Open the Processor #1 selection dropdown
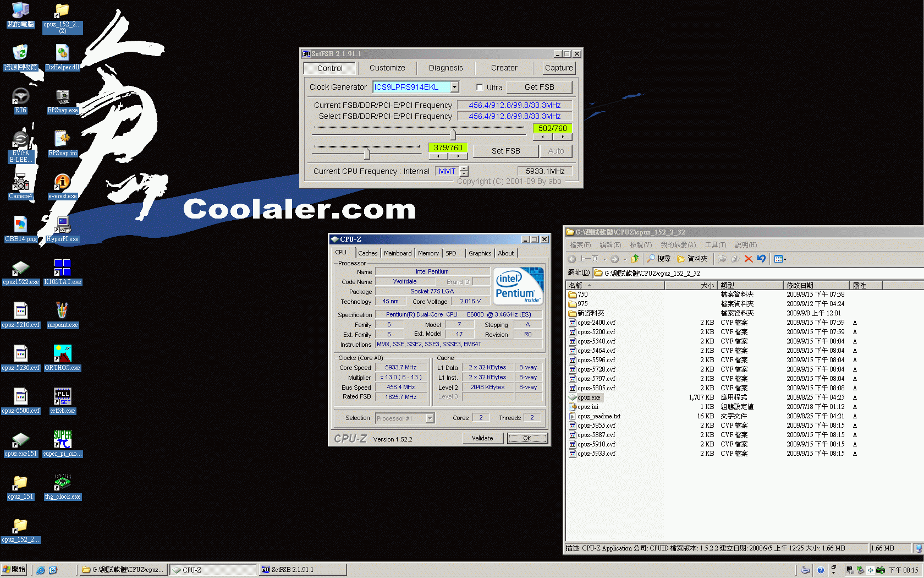 click(x=430, y=418)
